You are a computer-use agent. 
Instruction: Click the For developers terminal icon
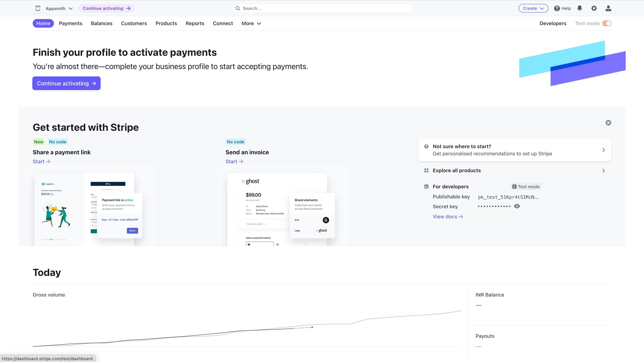[426, 186]
